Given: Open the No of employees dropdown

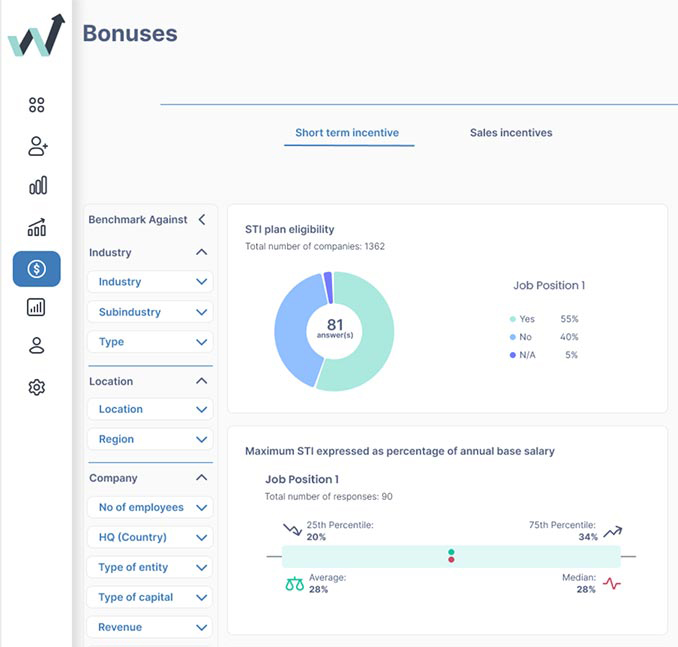Looking at the screenshot, I should pyautogui.click(x=150, y=507).
